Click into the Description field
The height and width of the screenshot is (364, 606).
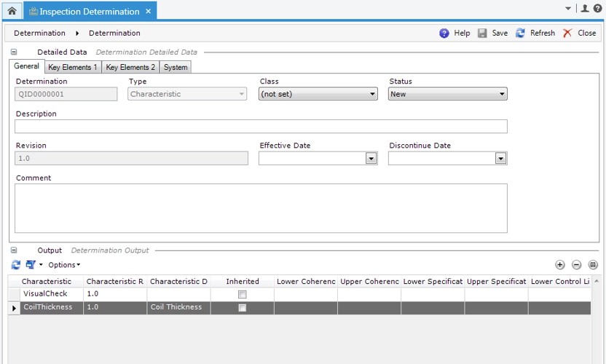(261, 127)
